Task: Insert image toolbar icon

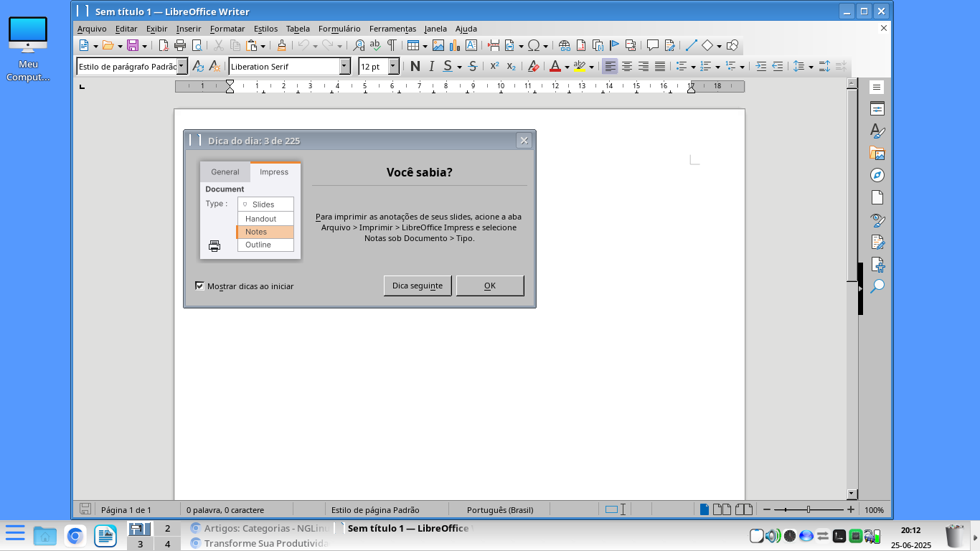Action: [x=438, y=45]
